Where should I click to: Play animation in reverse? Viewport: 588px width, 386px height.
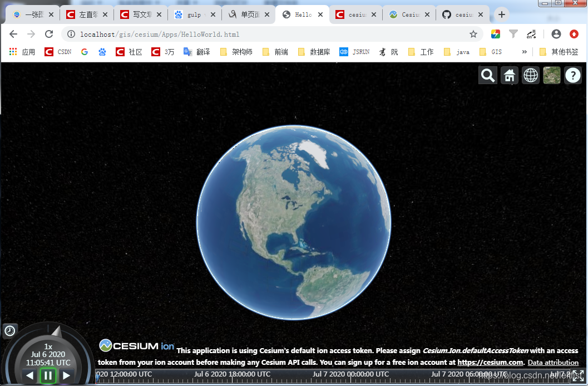(29, 375)
